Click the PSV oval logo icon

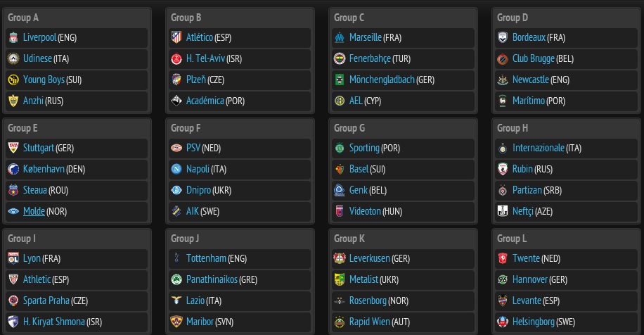pos(176,148)
